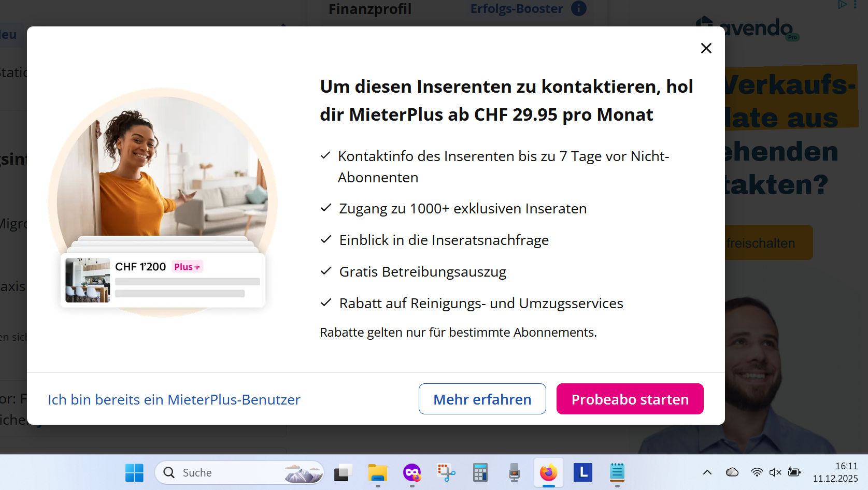
Task: Click the 'Um diesen Inserenten zu kontaktieren' headline
Action: (506, 100)
